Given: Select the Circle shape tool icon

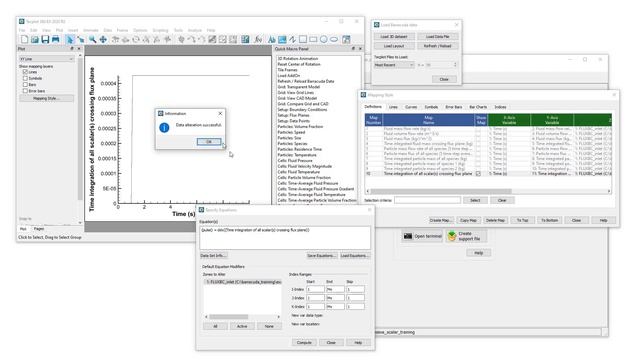Looking at the screenshot, I should click(324, 40).
